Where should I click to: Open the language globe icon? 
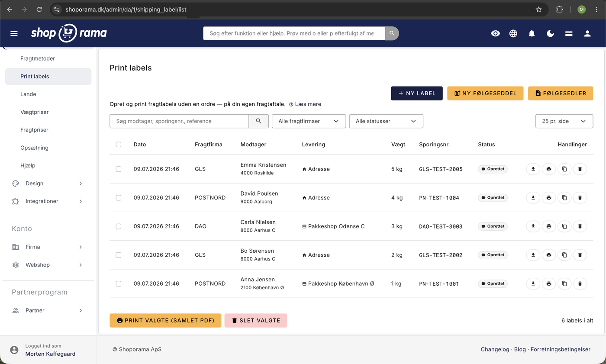[513, 33]
